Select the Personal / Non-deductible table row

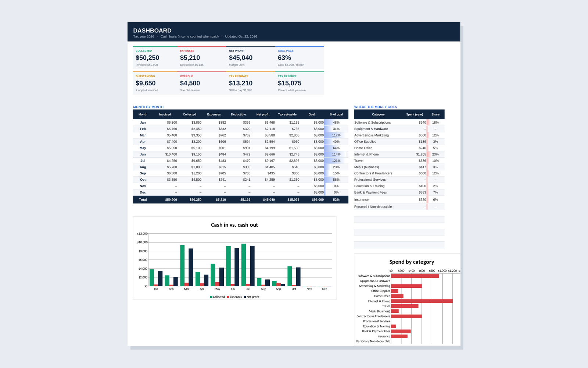click(x=399, y=207)
